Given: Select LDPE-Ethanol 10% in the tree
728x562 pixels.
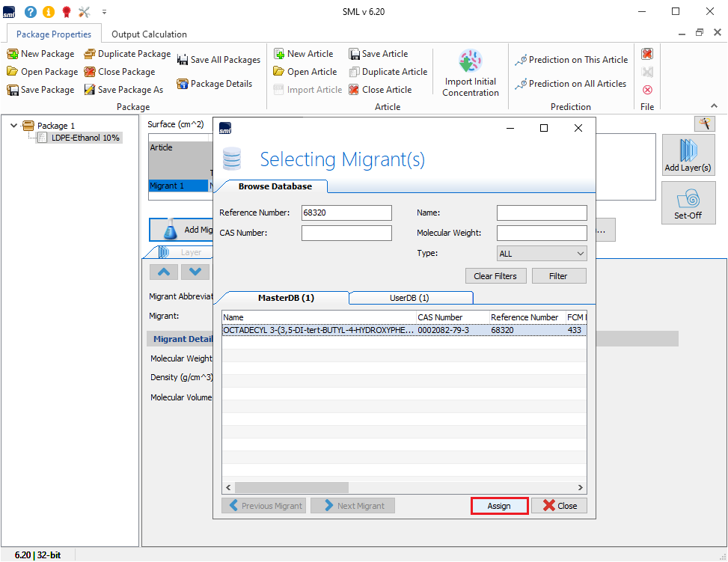Looking at the screenshot, I should coord(85,138).
